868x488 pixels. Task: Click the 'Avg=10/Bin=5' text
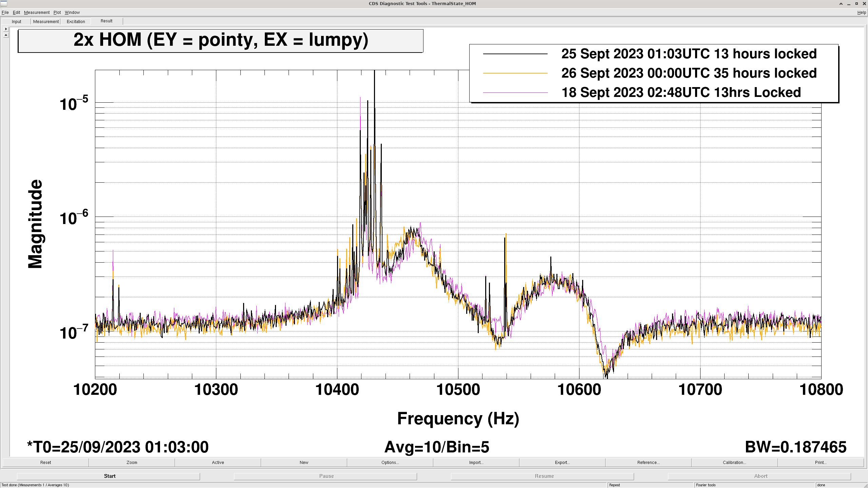click(x=437, y=447)
